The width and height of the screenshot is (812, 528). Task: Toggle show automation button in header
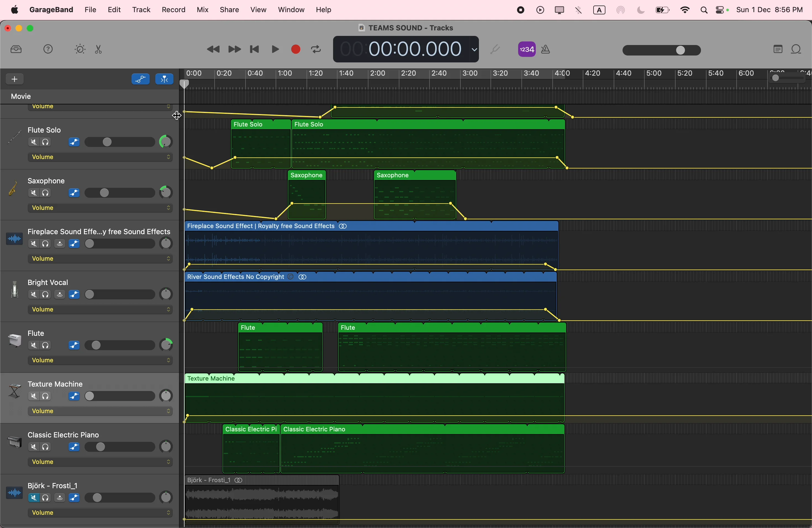(140, 80)
